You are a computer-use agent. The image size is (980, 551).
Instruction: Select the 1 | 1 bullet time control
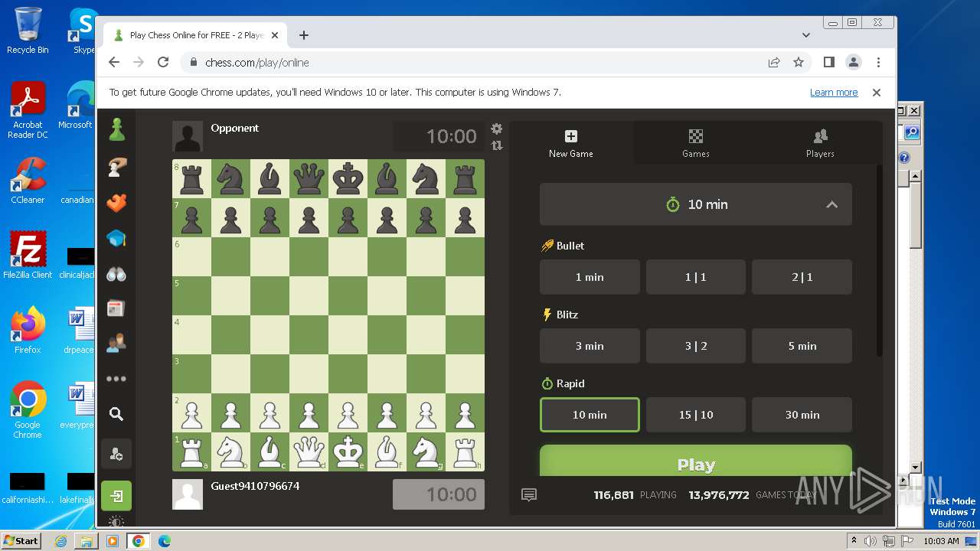(x=696, y=277)
